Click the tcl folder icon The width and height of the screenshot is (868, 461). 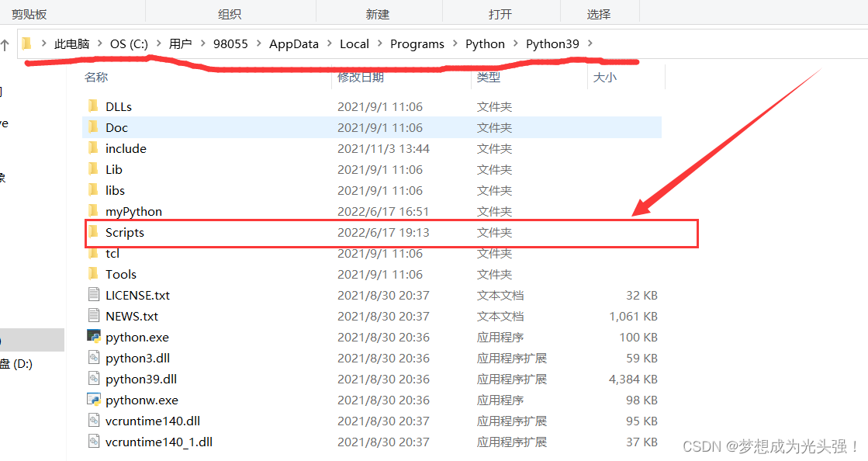(93, 253)
